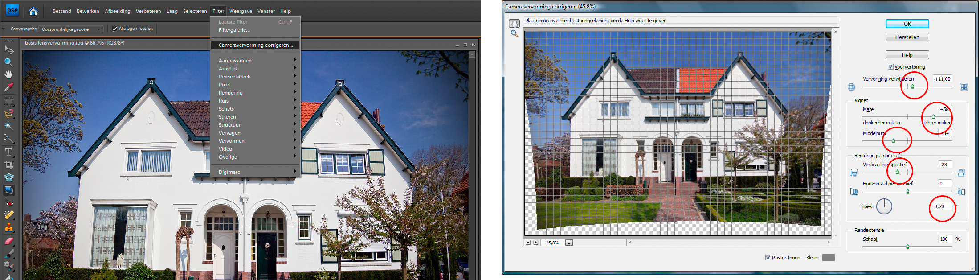The image size is (980, 280).
Task: Select the Clone Stamp tool
Action: [x=8, y=227]
